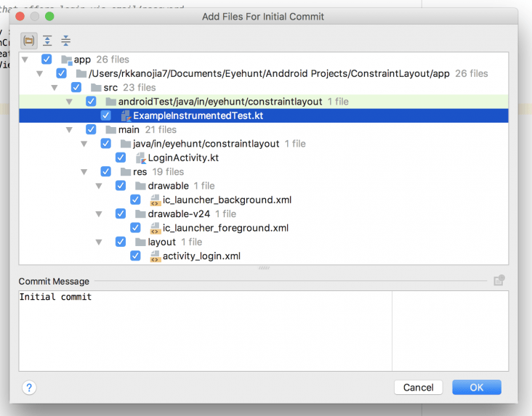Image resolution: width=532 pixels, height=416 pixels.
Task: Uncheck ExampleInstrumentedTest.kt checkbox
Action: (x=105, y=115)
